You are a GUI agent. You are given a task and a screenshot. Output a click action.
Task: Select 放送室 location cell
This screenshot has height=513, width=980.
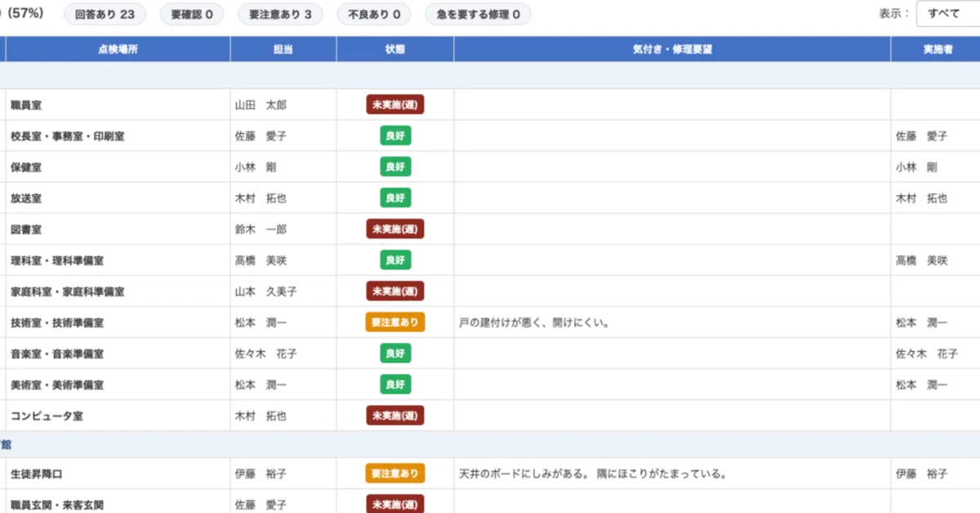[118, 198]
